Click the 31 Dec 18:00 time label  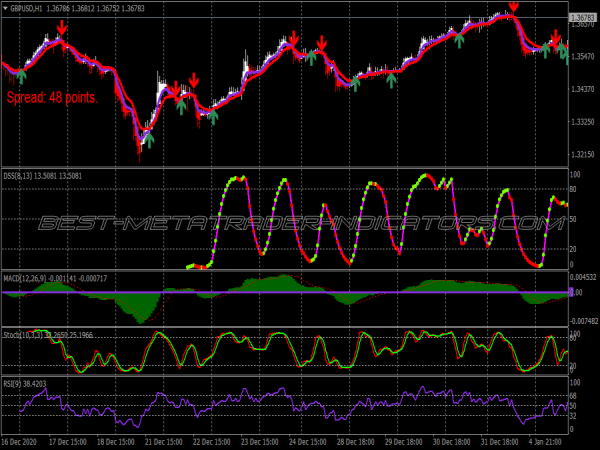500,442
